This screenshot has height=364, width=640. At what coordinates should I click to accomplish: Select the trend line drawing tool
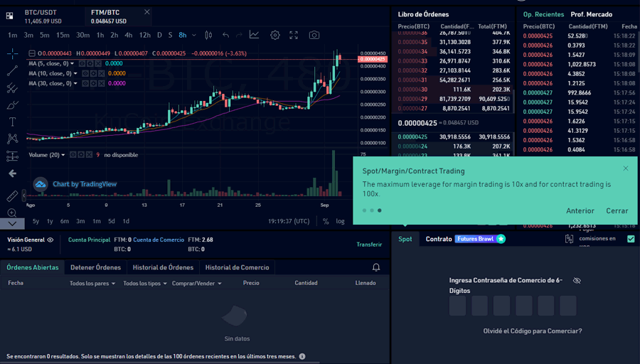[12, 70]
